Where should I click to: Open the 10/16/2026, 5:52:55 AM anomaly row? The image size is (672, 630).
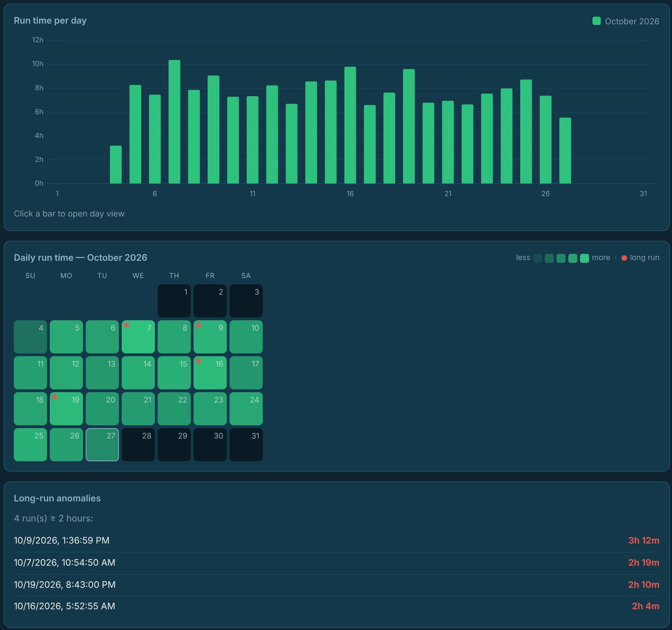coord(336,606)
